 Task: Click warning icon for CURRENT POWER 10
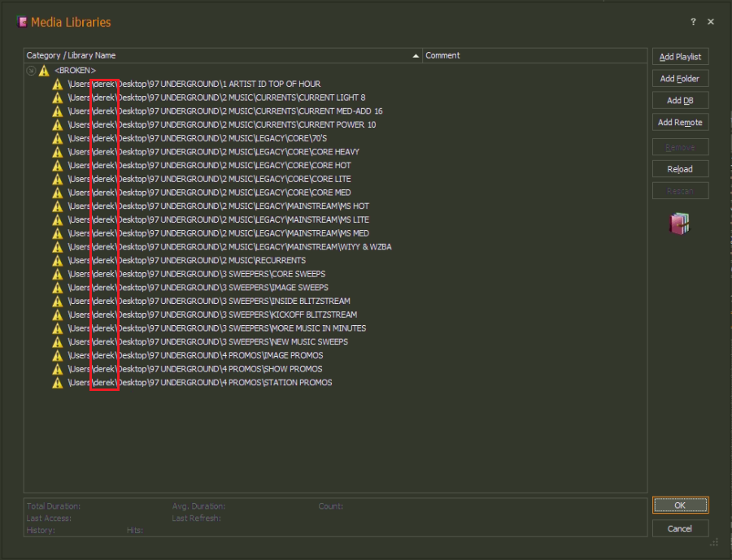click(x=58, y=124)
